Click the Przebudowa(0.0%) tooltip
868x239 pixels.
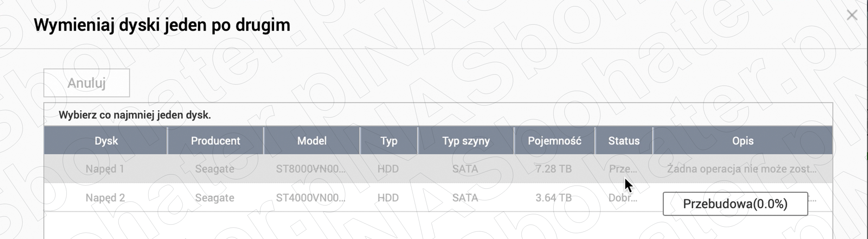pyautogui.click(x=735, y=204)
